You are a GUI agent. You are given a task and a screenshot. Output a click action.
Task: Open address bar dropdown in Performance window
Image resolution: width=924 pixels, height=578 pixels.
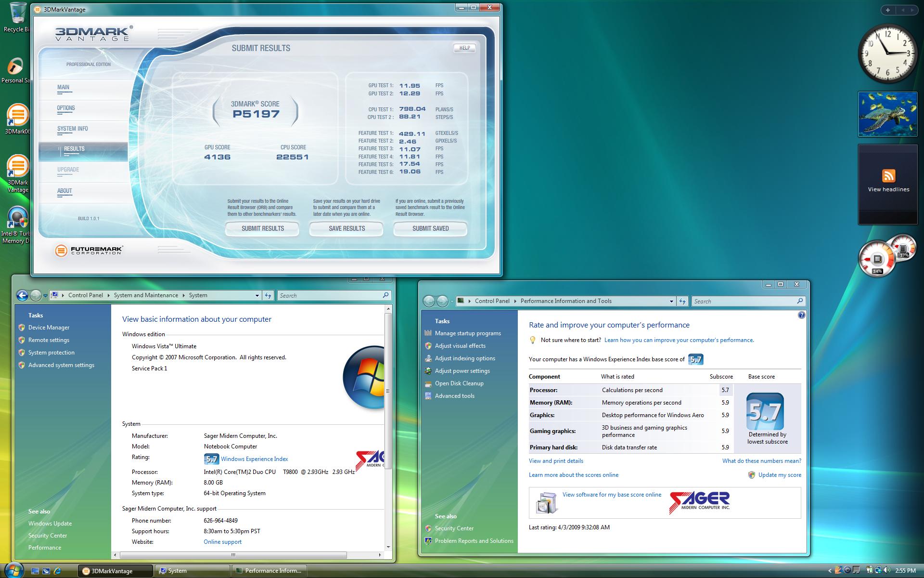[671, 302]
